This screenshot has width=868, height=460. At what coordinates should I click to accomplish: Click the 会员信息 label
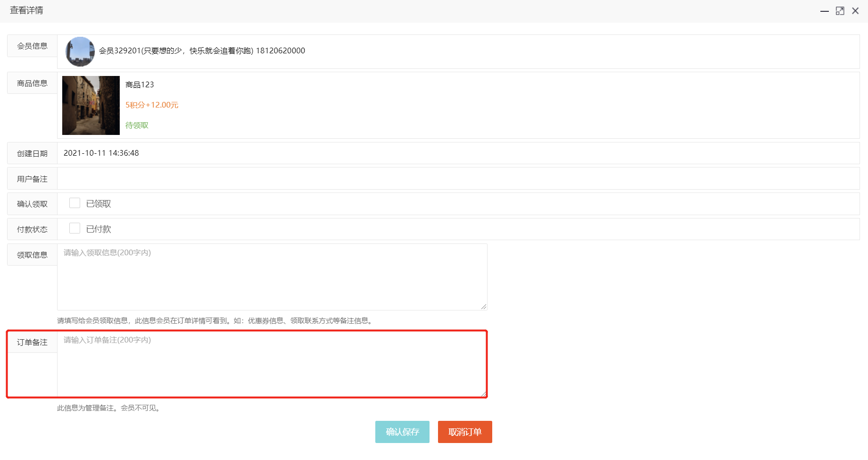click(x=32, y=46)
